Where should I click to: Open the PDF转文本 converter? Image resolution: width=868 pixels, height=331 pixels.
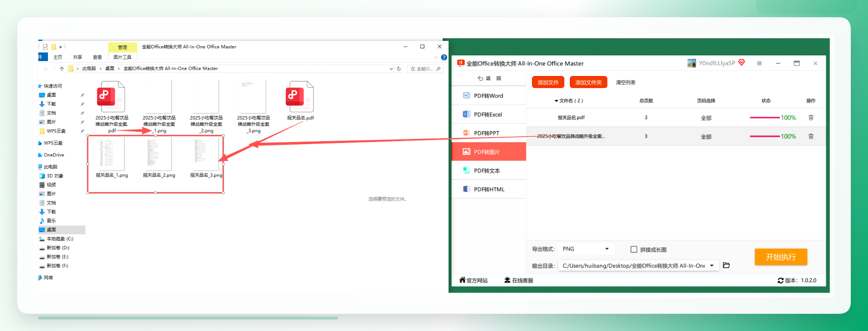489,171
